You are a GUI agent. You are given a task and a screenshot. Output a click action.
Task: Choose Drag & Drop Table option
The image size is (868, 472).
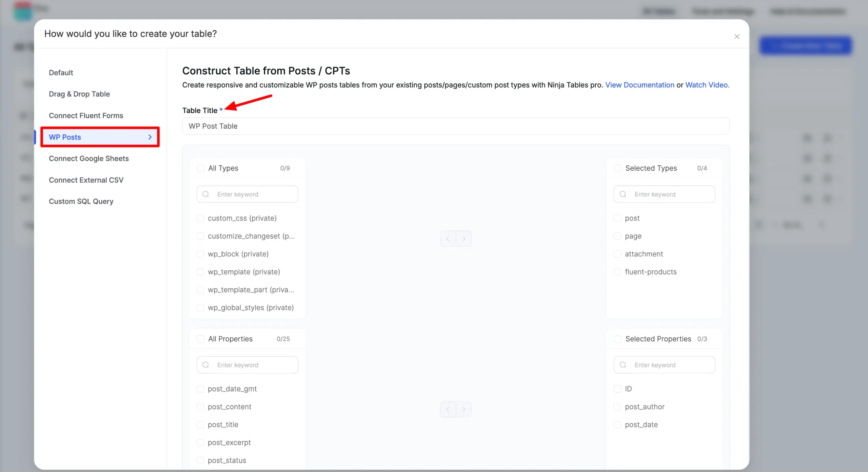79,94
